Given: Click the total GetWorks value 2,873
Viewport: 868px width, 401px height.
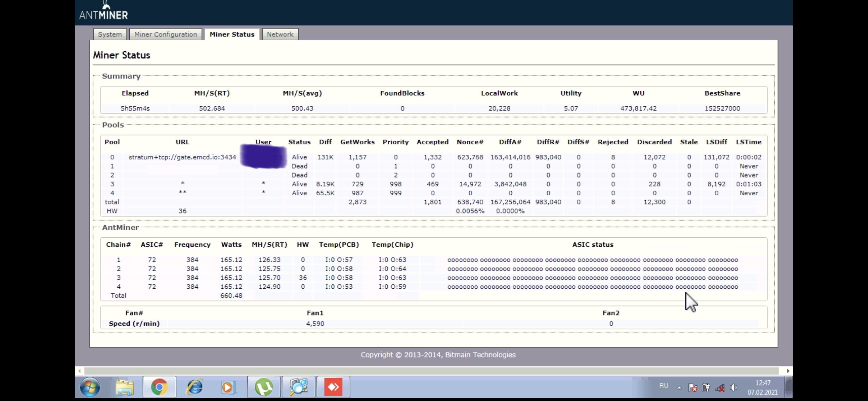Looking at the screenshot, I should [357, 202].
